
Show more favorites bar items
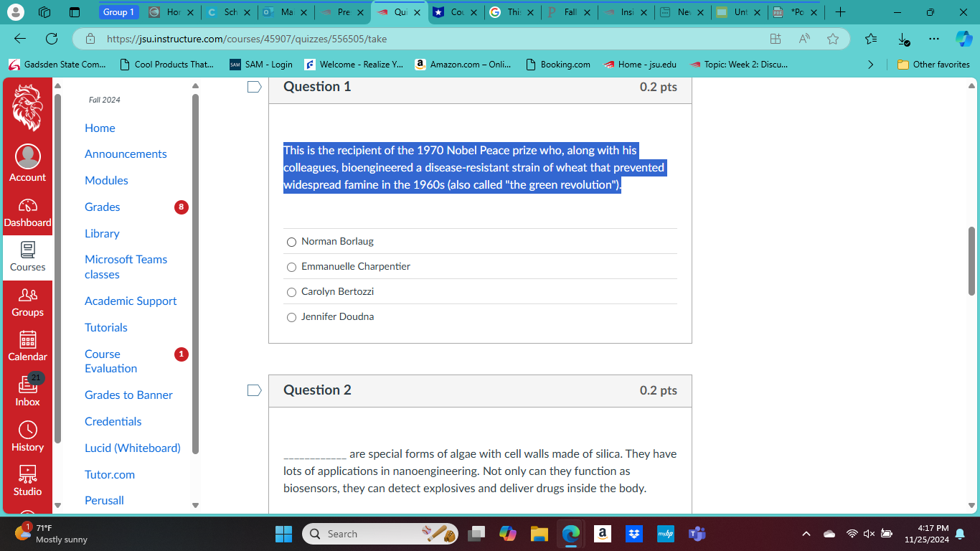pos(871,65)
